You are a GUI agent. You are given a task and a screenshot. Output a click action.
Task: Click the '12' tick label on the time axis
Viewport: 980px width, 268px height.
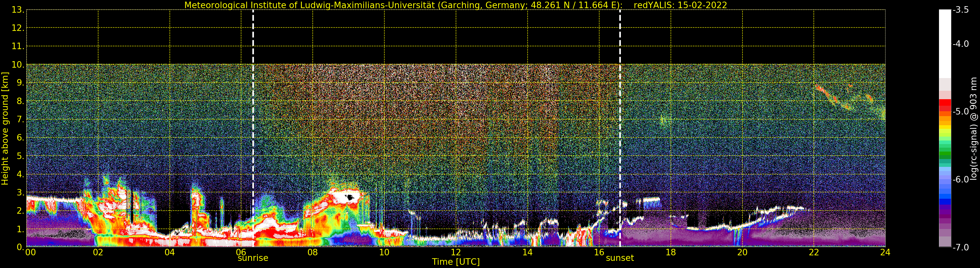tap(456, 252)
